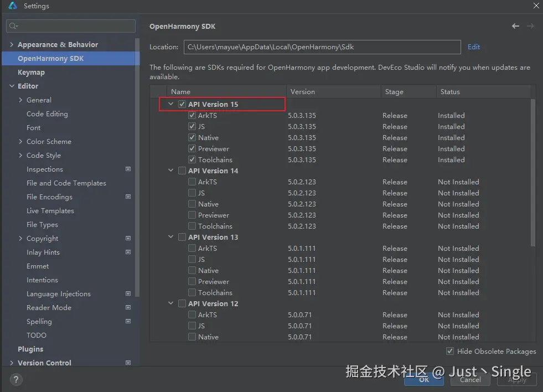The height and width of the screenshot is (392, 543).
Task: Uncheck ArkTS 5.0.3.135 checkbox
Action: (x=192, y=115)
